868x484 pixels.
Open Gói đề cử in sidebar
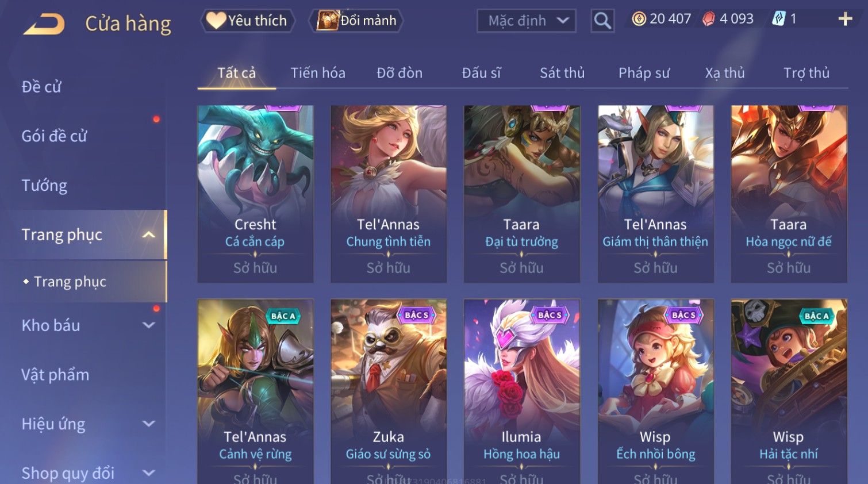pos(55,136)
